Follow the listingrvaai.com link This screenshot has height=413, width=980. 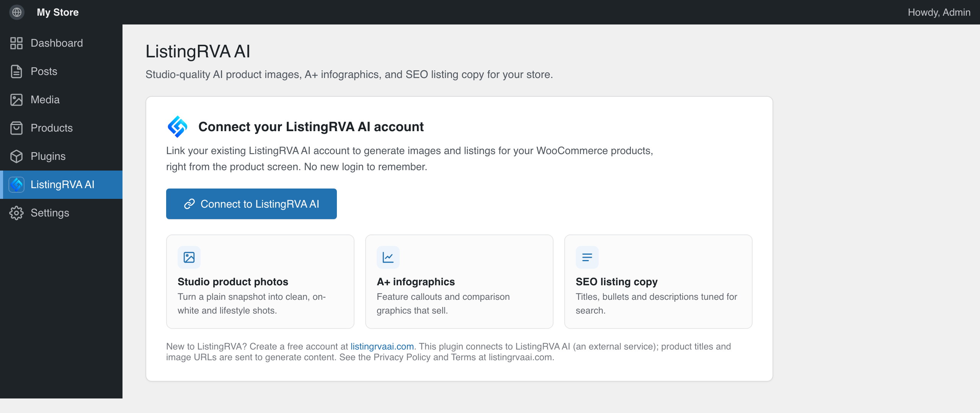[x=382, y=346]
